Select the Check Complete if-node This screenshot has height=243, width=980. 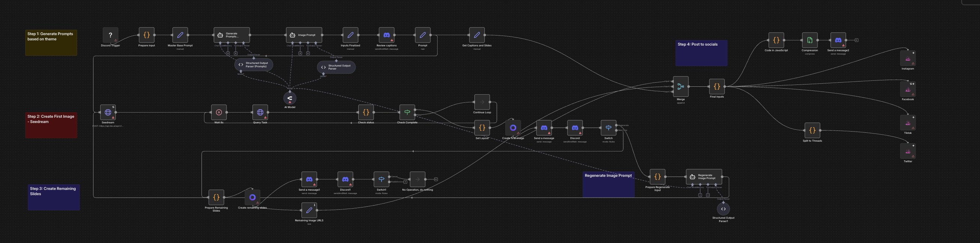(x=407, y=113)
